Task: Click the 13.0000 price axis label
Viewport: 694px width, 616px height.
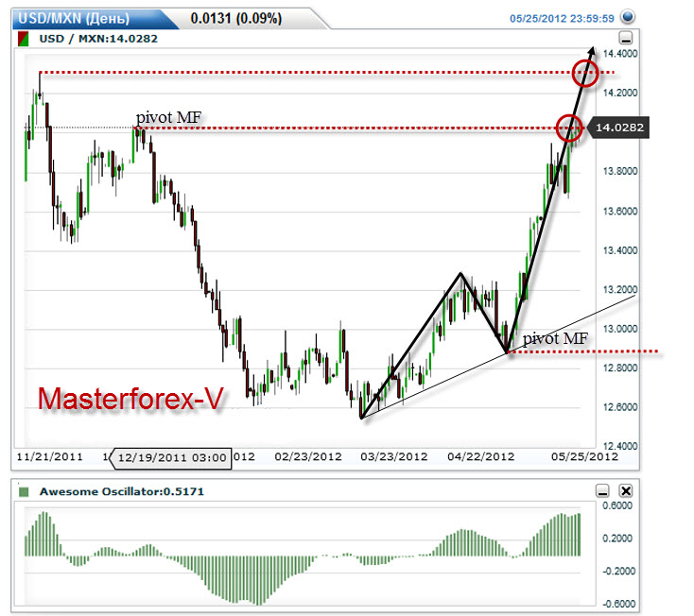Action: [620, 329]
